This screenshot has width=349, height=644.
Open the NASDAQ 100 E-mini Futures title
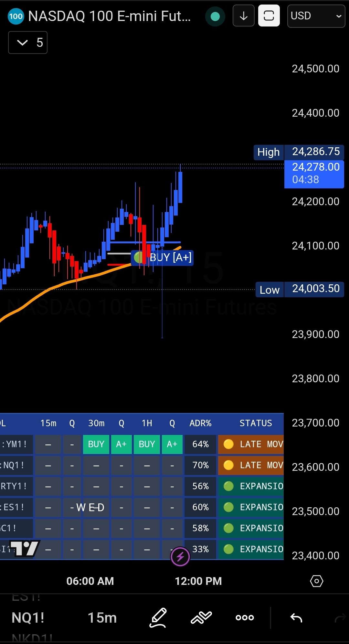pyautogui.click(x=110, y=16)
